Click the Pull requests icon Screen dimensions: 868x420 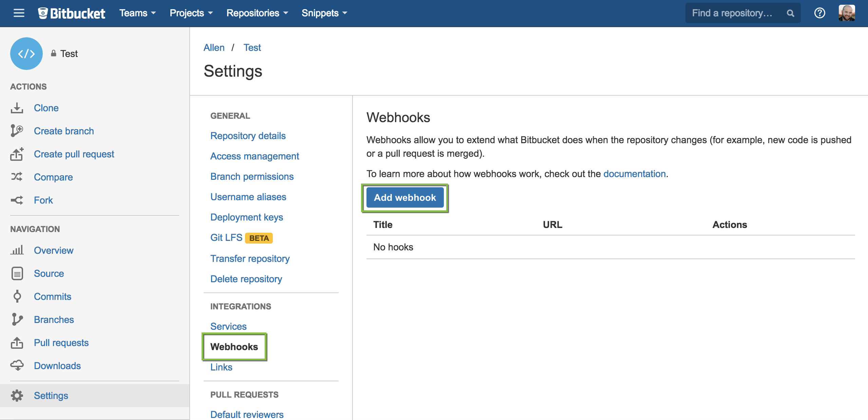(17, 342)
